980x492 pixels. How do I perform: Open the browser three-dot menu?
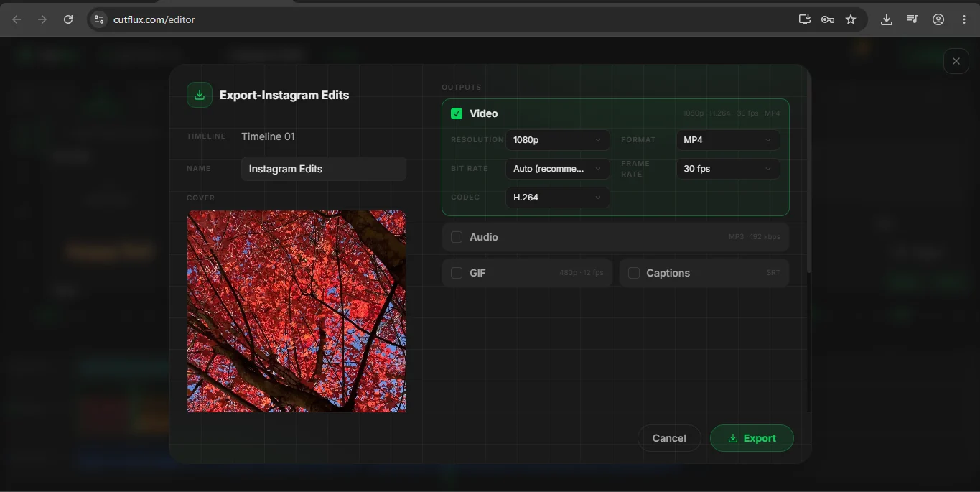(x=964, y=19)
